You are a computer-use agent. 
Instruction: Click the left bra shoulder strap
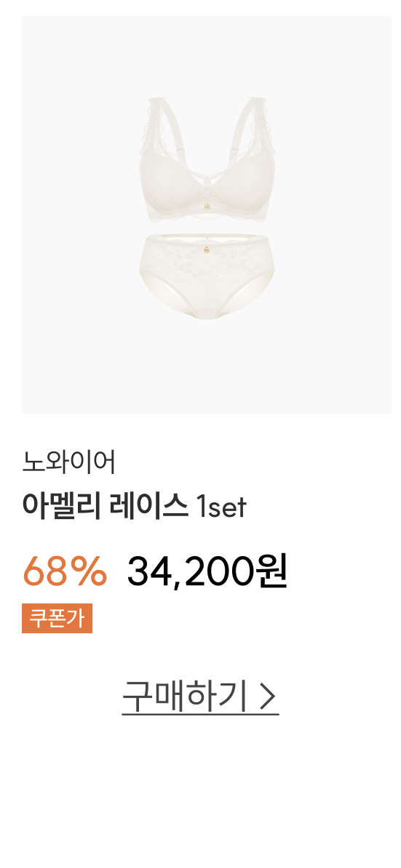click(x=158, y=126)
